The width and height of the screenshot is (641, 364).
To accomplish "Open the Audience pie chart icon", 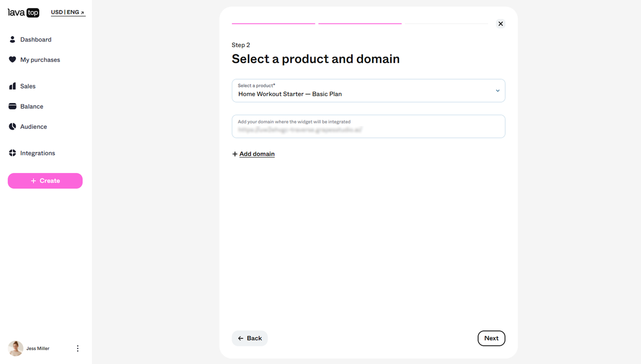I will 13,126.
